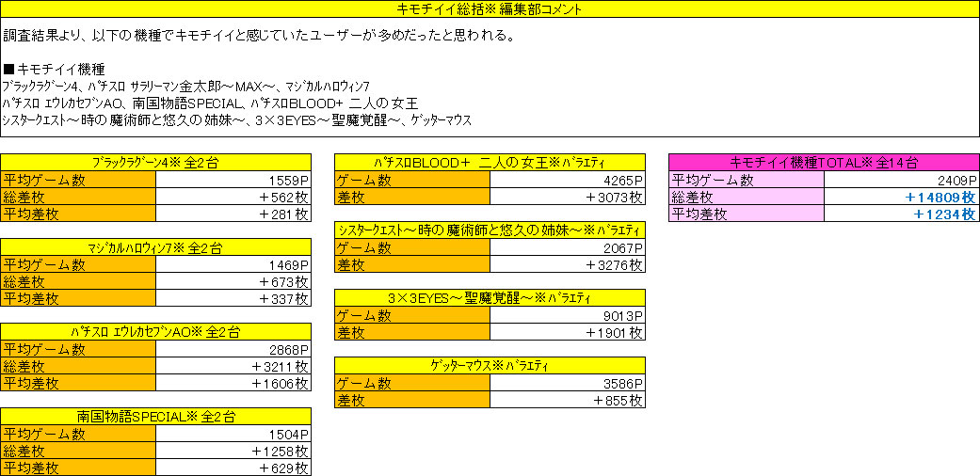Click the pink キモチイイ機種TOTAL header
Image resolution: width=980 pixels, height=476 pixels.
(x=824, y=163)
